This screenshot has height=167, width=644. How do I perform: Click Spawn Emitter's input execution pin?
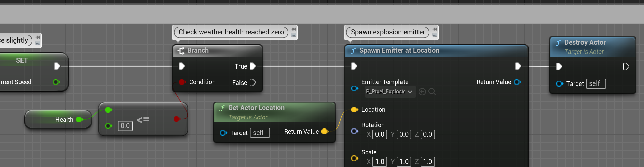[354, 66]
